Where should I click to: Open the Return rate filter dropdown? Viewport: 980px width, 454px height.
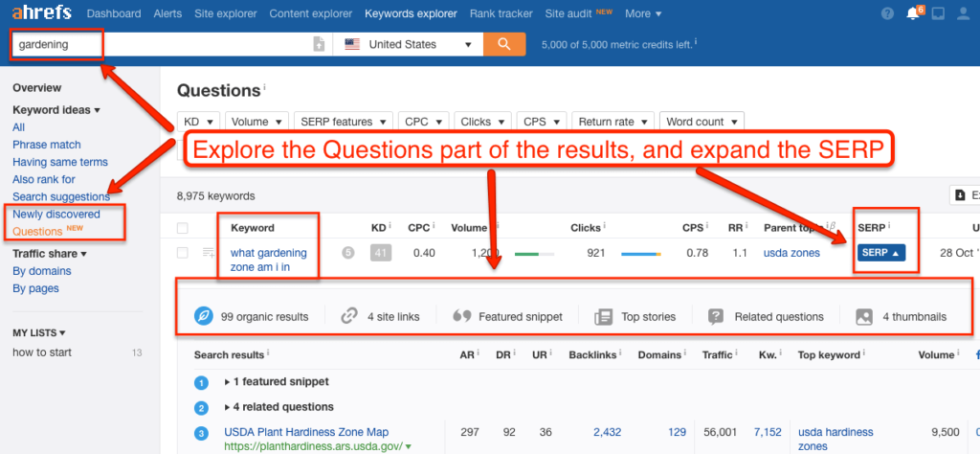(x=613, y=122)
